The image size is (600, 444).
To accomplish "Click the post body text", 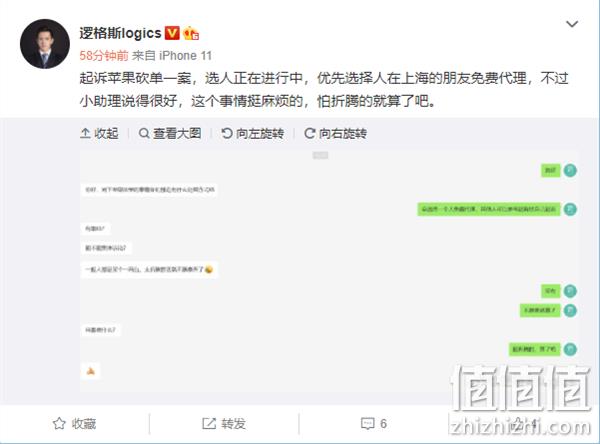I will 324,90.
